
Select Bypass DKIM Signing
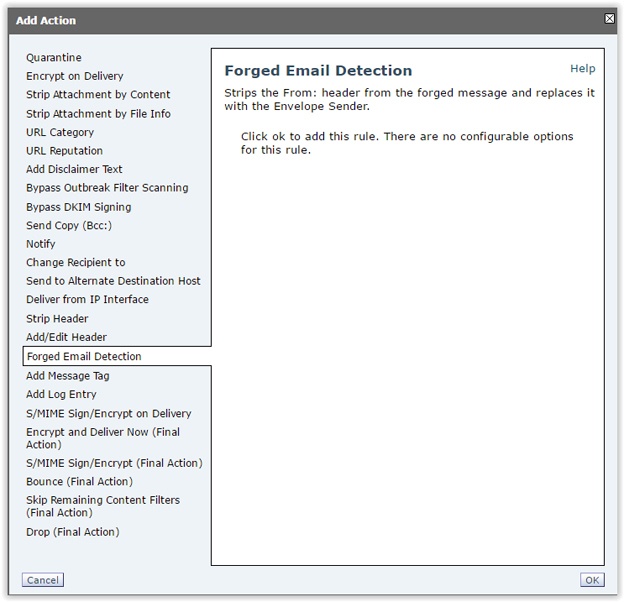click(78, 207)
